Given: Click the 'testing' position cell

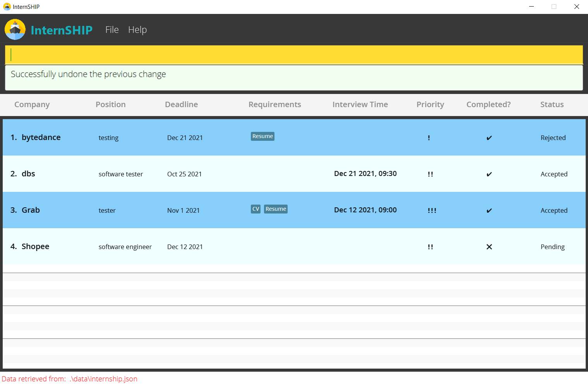Looking at the screenshot, I should 108,138.
